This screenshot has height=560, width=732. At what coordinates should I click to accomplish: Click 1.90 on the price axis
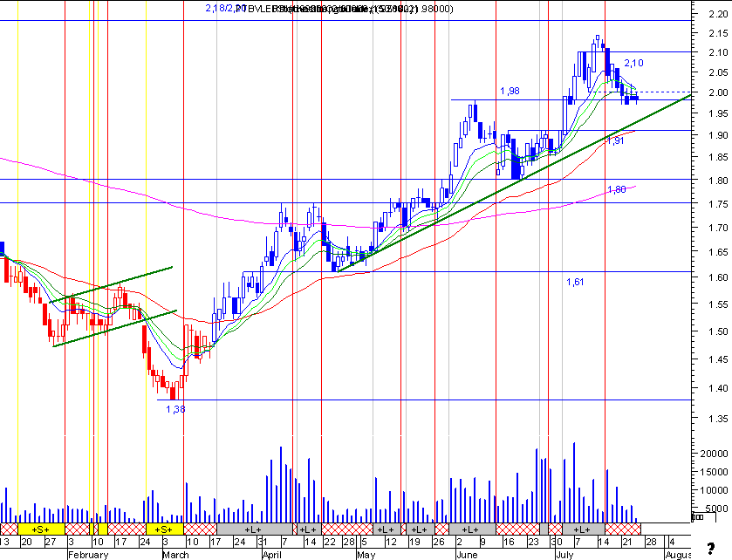[718, 135]
